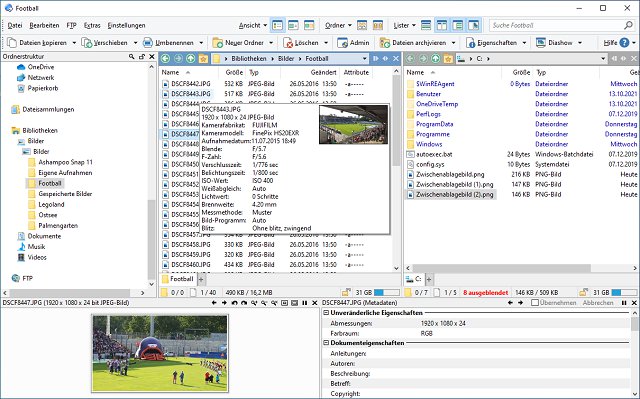Open the Extras menu

point(92,25)
